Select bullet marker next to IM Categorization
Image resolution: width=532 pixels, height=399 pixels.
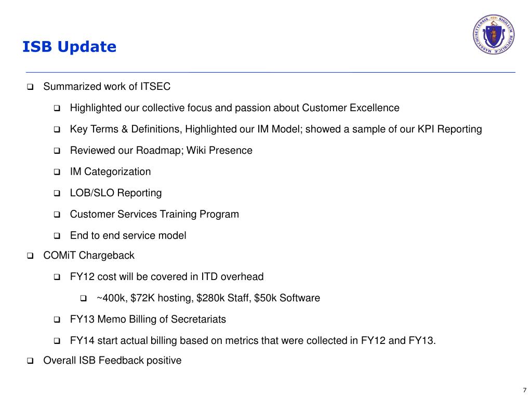pos(57,172)
